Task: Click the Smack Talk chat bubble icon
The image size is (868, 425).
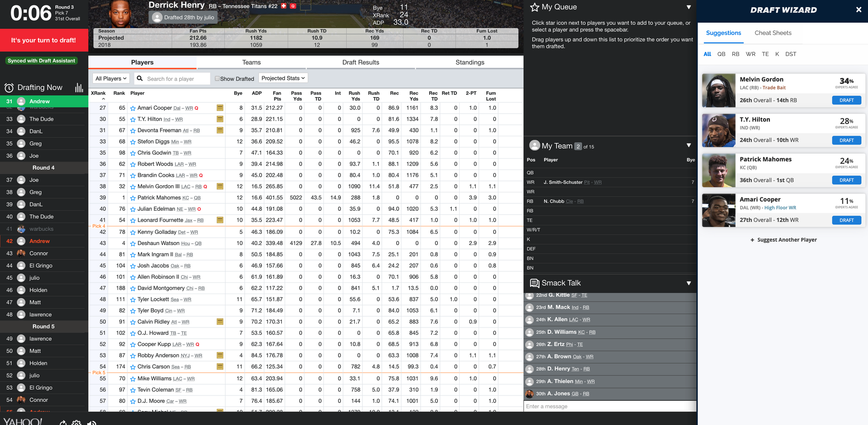Action: tap(535, 283)
